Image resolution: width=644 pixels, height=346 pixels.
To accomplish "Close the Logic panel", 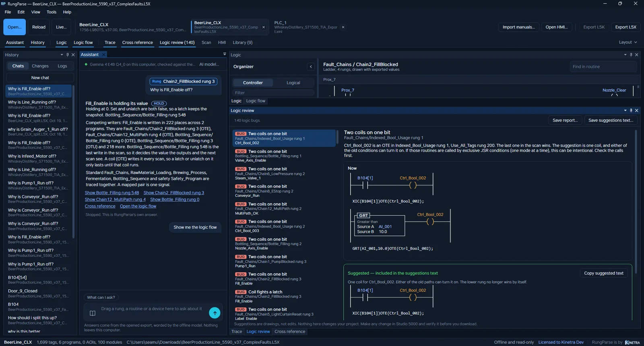I will [x=637, y=55].
